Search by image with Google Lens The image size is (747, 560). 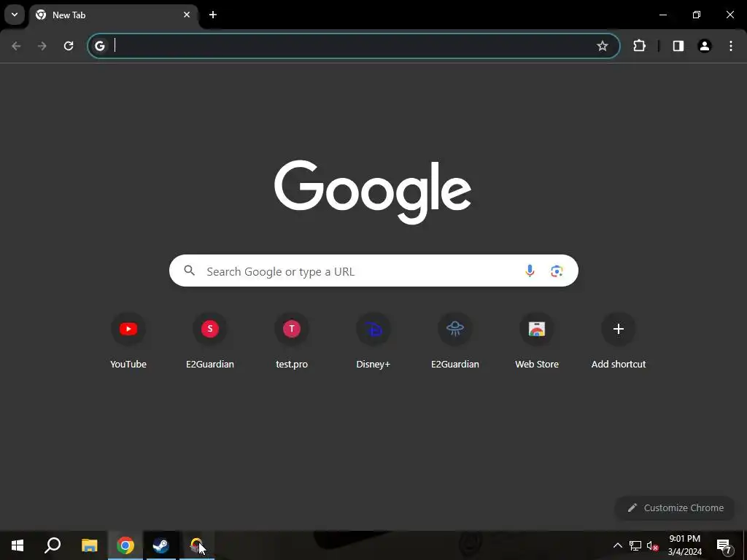click(x=557, y=271)
